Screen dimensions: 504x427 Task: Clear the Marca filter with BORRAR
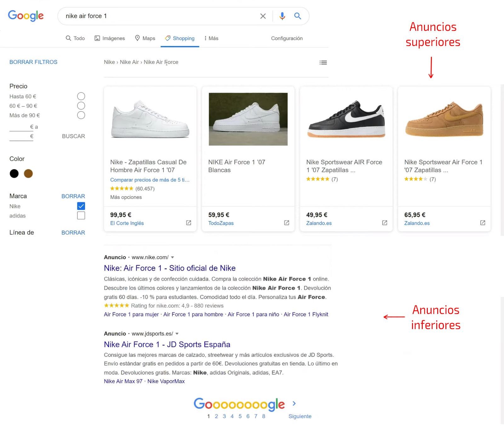[73, 196]
